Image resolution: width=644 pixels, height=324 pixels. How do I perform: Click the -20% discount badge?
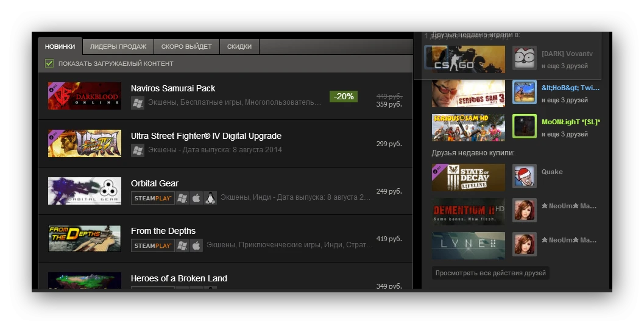click(344, 96)
